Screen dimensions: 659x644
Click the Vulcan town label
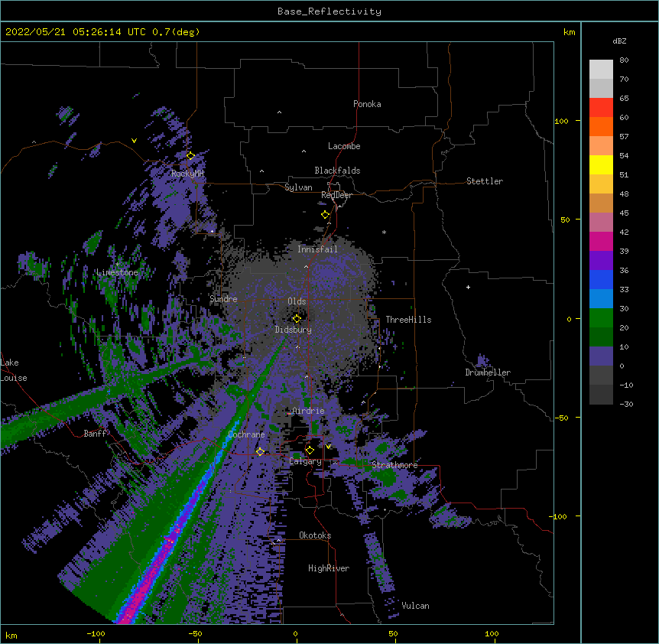415,606
